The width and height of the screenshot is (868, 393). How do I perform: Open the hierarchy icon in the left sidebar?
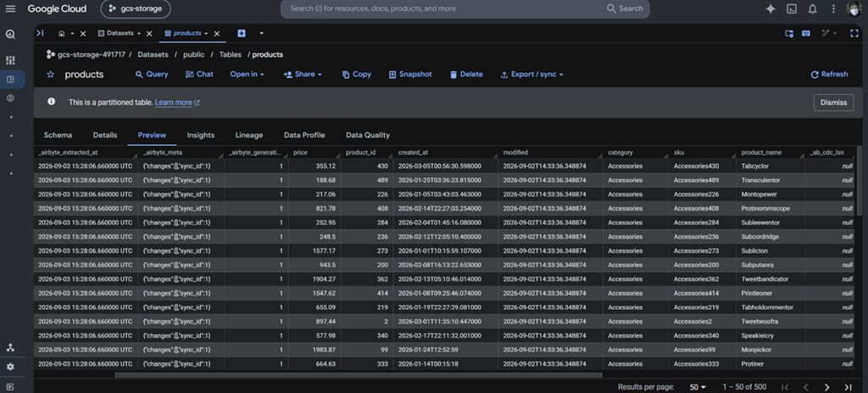pos(10,347)
